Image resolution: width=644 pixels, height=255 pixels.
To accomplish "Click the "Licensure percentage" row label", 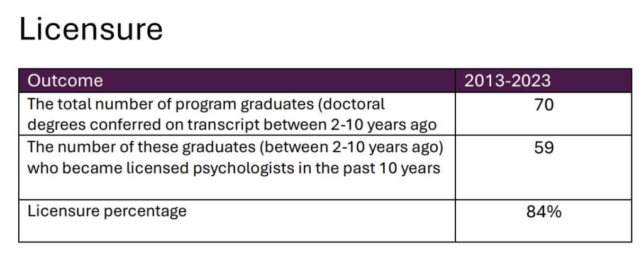I will [x=107, y=210].
